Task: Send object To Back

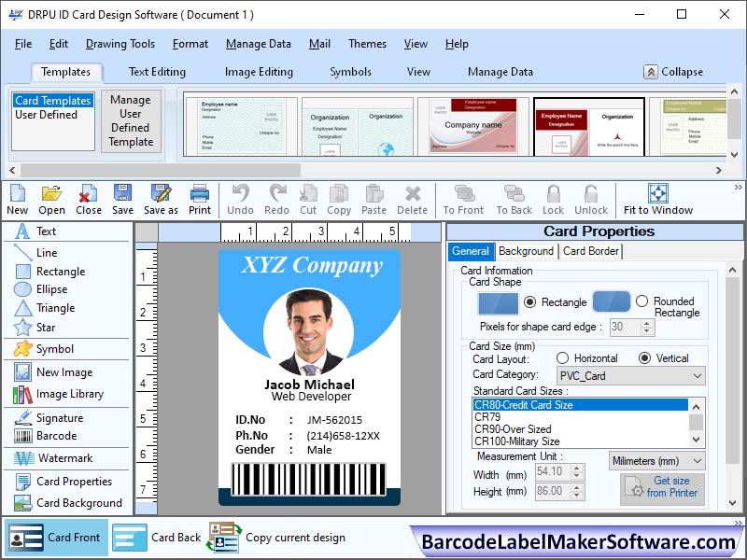Action: [514, 199]
